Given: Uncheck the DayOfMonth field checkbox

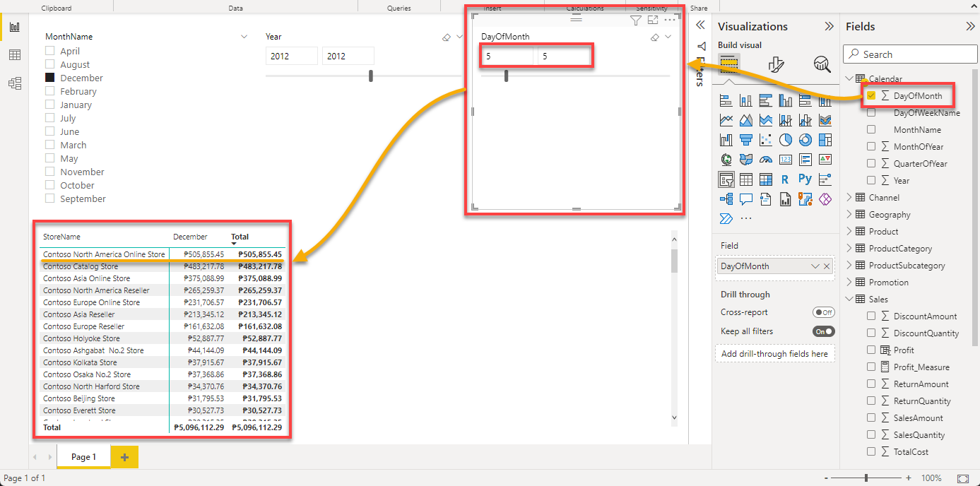Looking at the screenshot, I should 871,95.
